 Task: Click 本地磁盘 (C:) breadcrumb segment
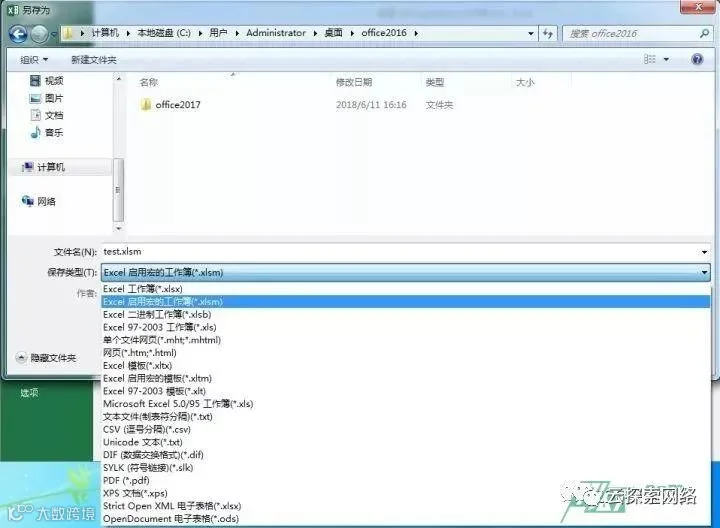(x=164, y=33)
